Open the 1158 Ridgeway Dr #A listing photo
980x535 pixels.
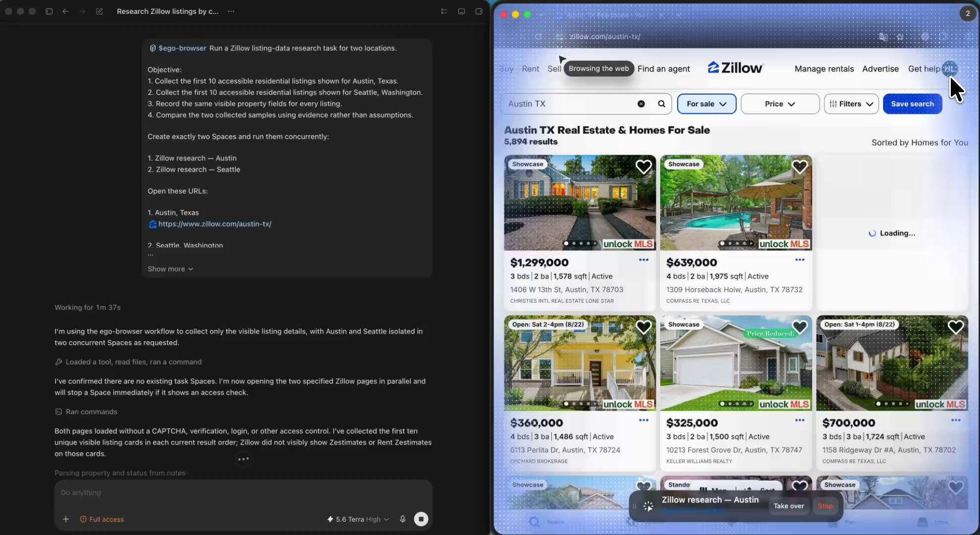892,363
